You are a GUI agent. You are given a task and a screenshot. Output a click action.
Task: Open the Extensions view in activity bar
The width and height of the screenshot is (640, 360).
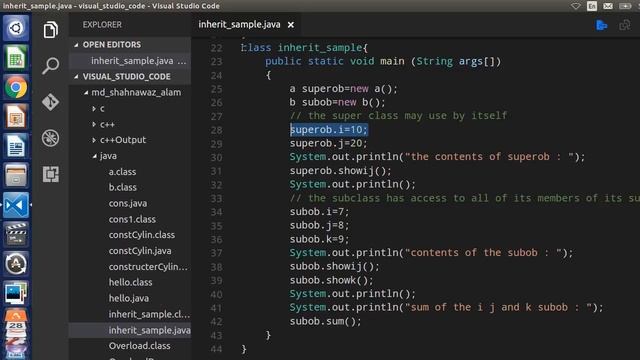[x=51, y=174]
